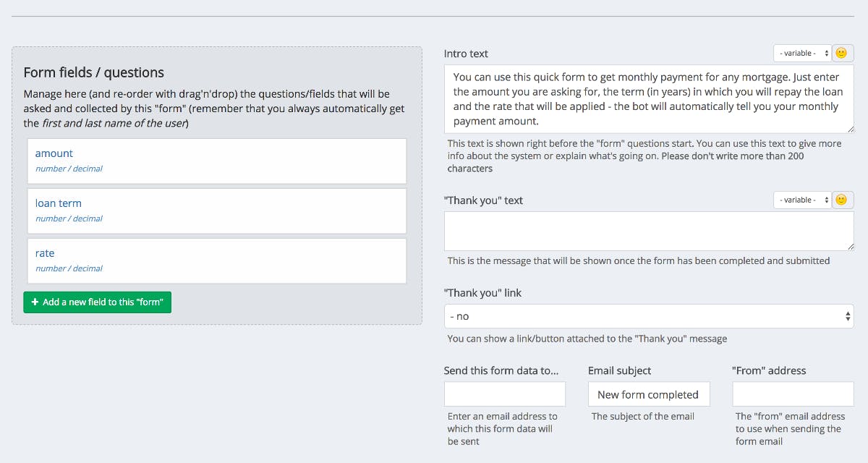The image size is (868, 463).
Task: Open emoji picker for Intro text
Action: tap(841, 54)
